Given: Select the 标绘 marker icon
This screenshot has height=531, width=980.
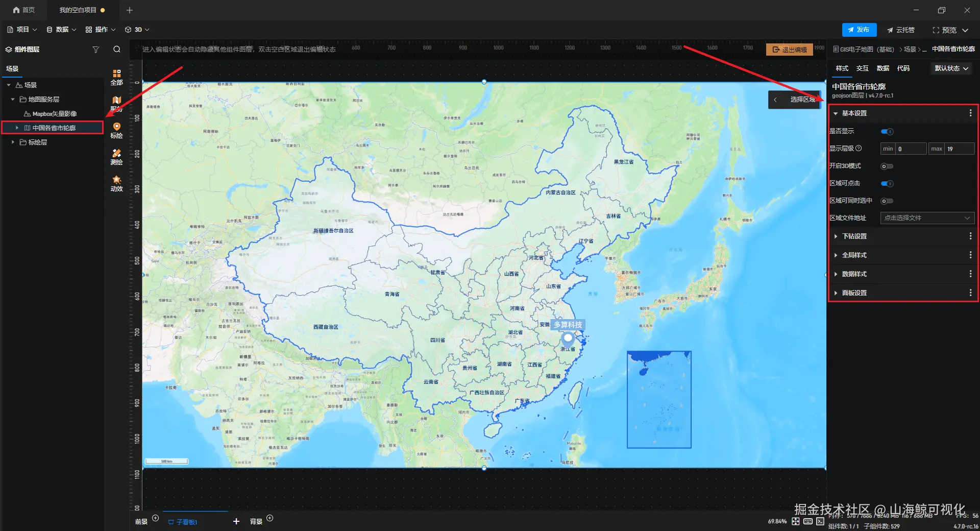Looking at the screenshot, I should 116,130.
